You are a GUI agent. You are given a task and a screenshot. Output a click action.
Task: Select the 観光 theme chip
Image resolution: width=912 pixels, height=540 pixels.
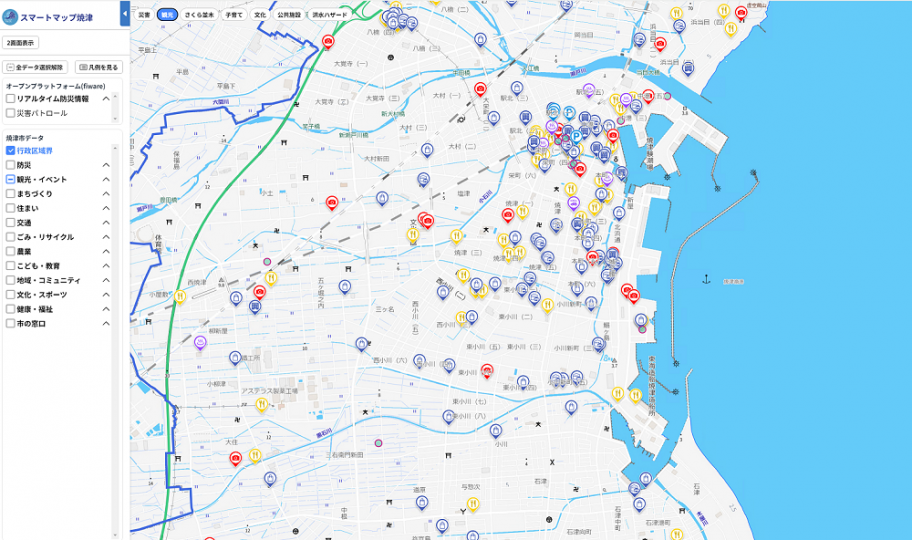[x=168, y=15]
